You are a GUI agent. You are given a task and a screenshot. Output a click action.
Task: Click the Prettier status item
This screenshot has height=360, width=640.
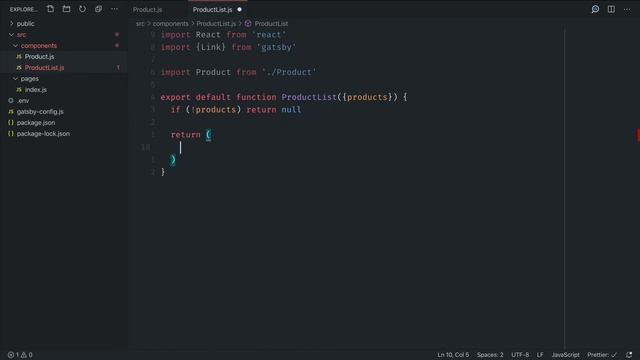[x=602, y=355]
